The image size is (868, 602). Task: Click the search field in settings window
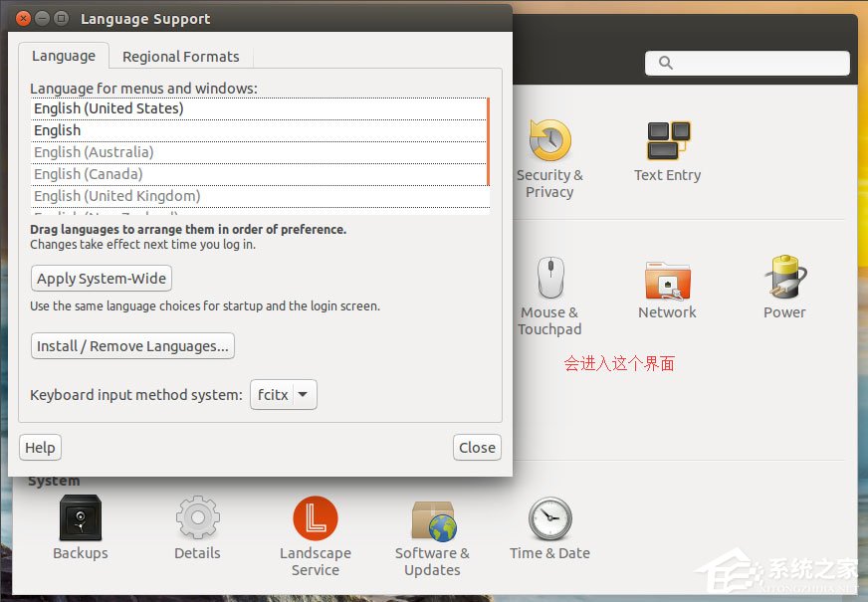point(747,63)
